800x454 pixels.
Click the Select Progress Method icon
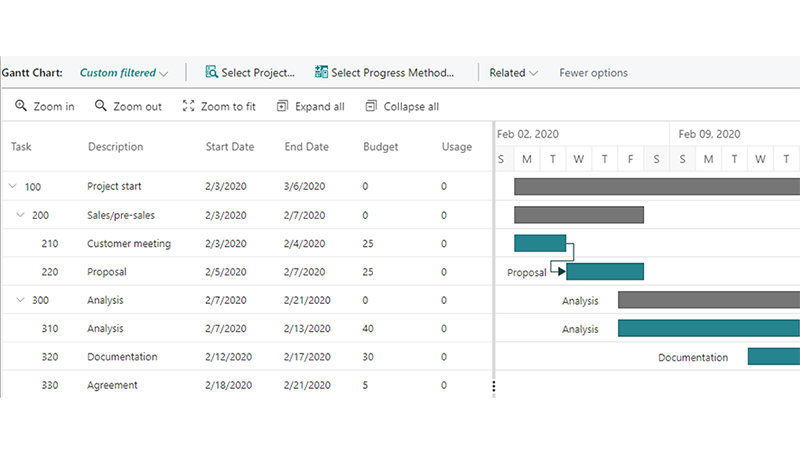coord(321,72)
